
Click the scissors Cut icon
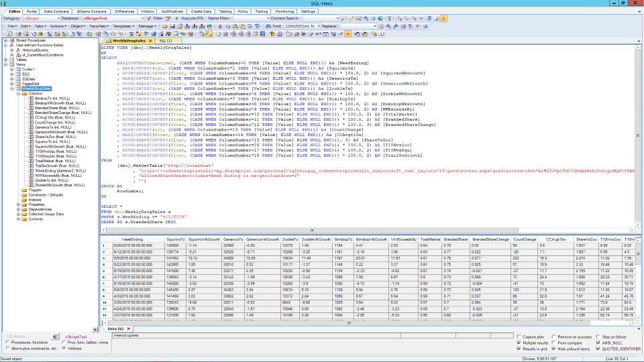(x=220, y=26)
